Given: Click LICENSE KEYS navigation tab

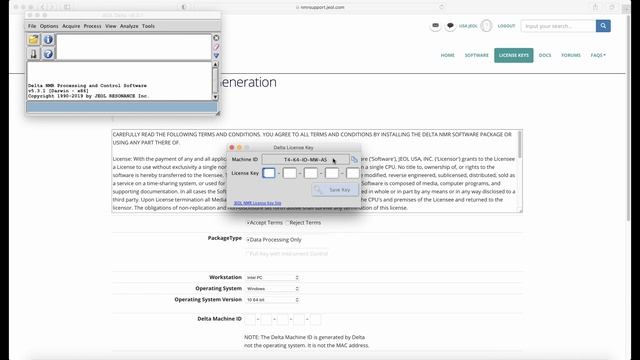Looking at the screenshot, I should pos(513,55).
